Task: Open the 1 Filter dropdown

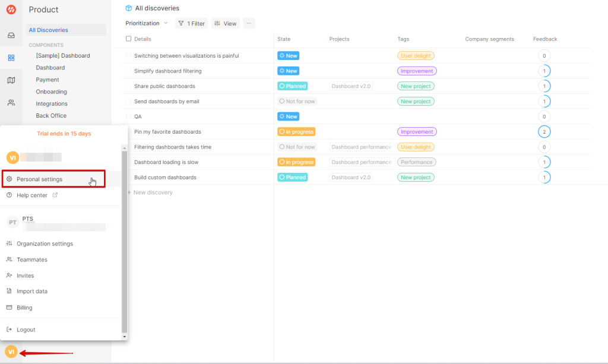Action: 191,23
